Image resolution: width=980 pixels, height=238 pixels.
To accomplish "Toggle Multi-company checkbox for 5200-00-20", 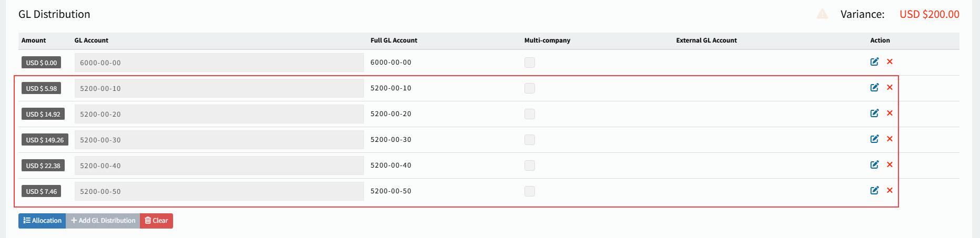I will click(x=530, y=114).
